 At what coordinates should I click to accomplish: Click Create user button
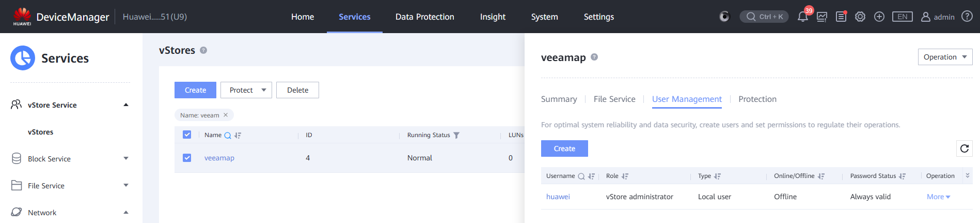(x=564, y=148)
